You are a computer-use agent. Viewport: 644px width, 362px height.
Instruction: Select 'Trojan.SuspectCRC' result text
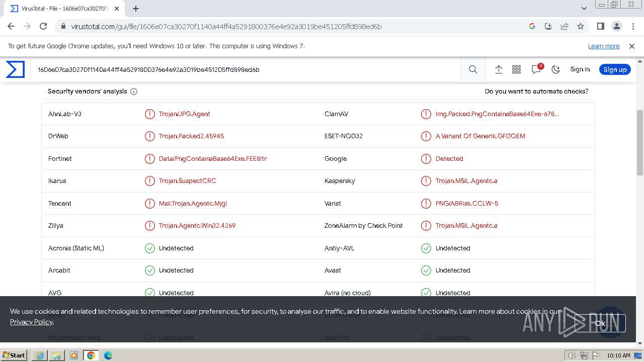pyautogui.click(x=187, y=180)
